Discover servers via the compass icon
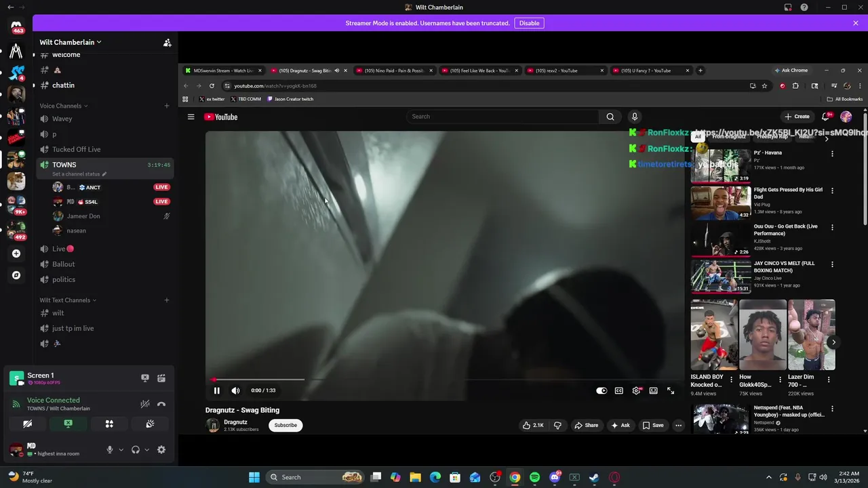This screenshot has height=488, width=868. (16, 275)
